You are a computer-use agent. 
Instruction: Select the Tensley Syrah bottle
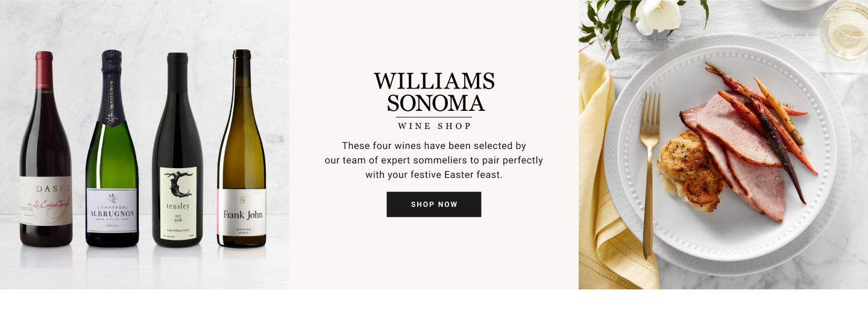[178, 150]
